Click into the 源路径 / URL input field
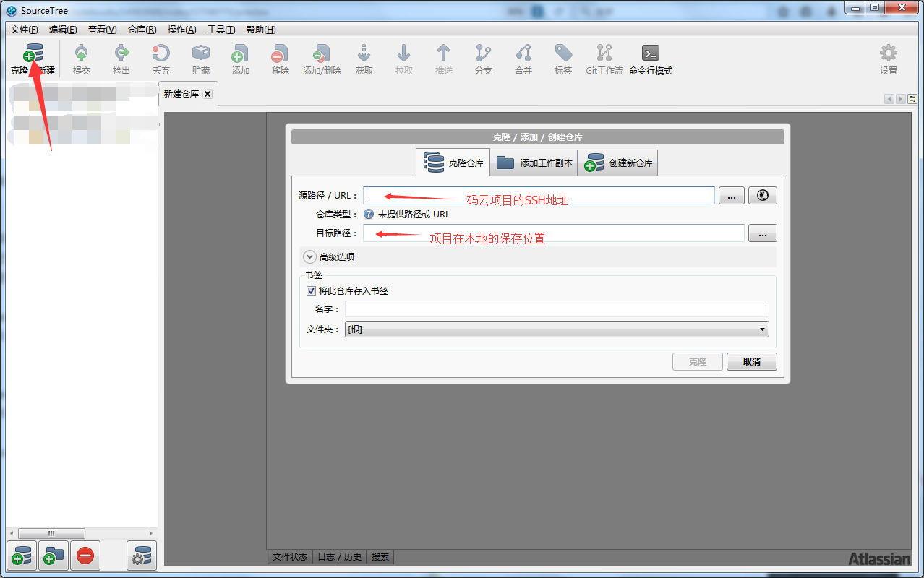The image size is (924, 578). 539,195
